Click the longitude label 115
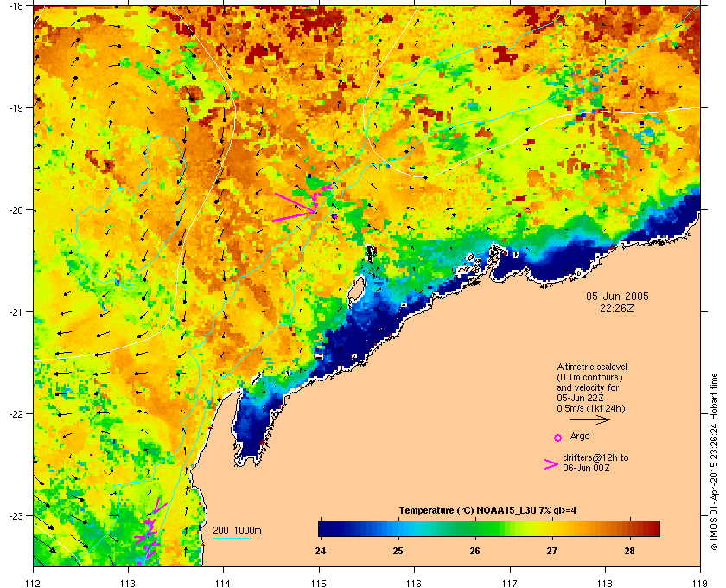 [x=319, y=583]
